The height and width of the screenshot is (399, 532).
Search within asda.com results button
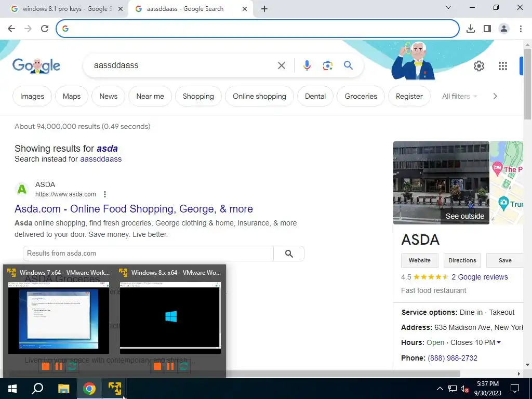(x=289, y=254)
